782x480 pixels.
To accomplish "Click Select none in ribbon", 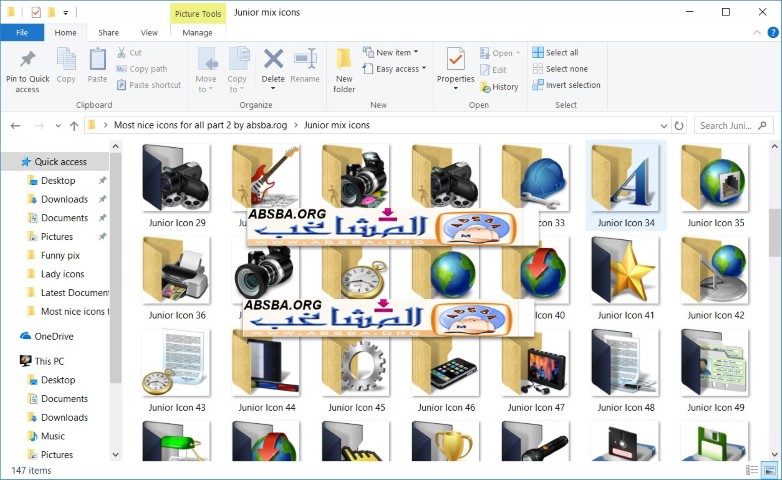I will (x=560, y=69).
